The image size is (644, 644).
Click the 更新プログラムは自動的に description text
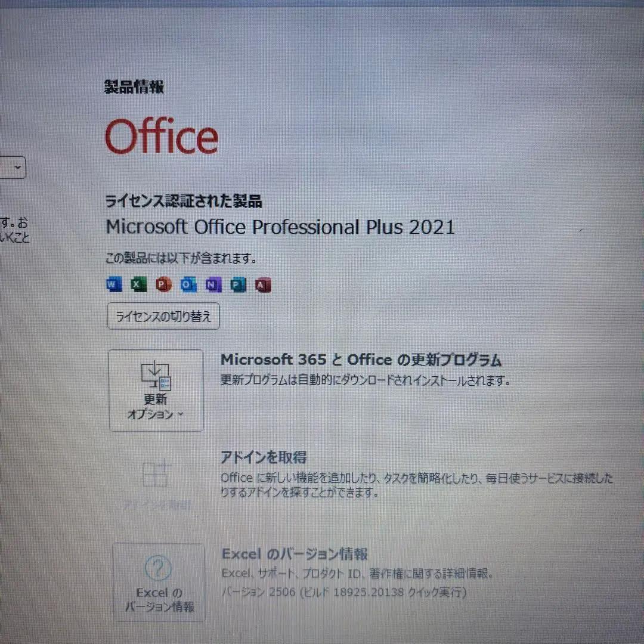[x=366, y=380]
